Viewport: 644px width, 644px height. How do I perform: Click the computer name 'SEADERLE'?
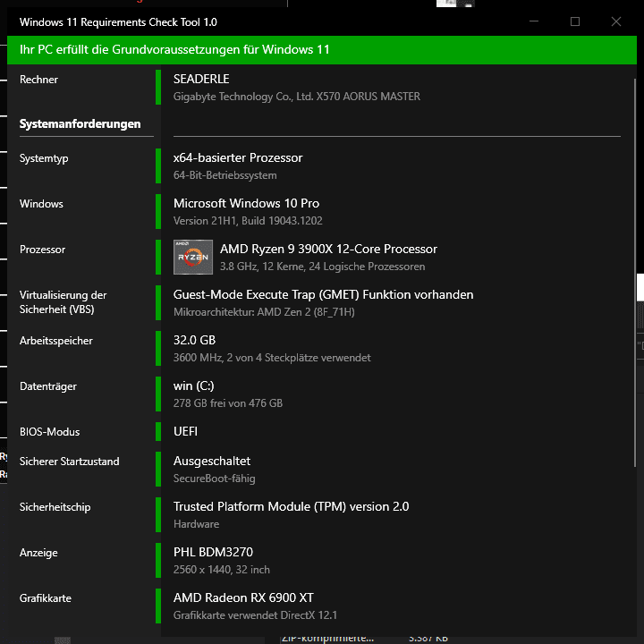pos(201,79)
